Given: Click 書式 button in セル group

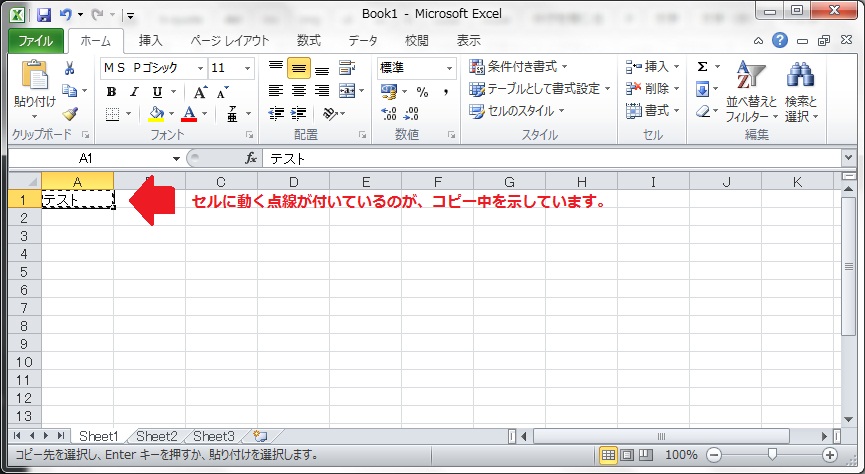Looking at the screenshot, I should tap(653, 111).
